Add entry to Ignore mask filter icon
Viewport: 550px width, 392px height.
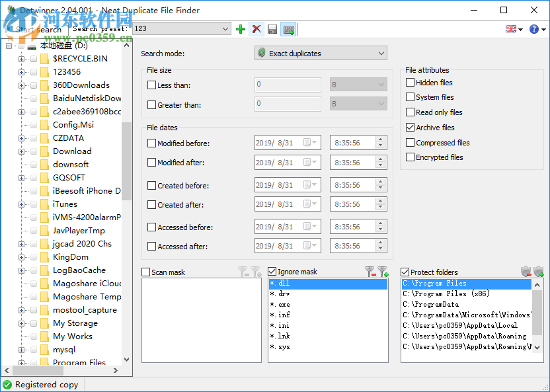383,272
